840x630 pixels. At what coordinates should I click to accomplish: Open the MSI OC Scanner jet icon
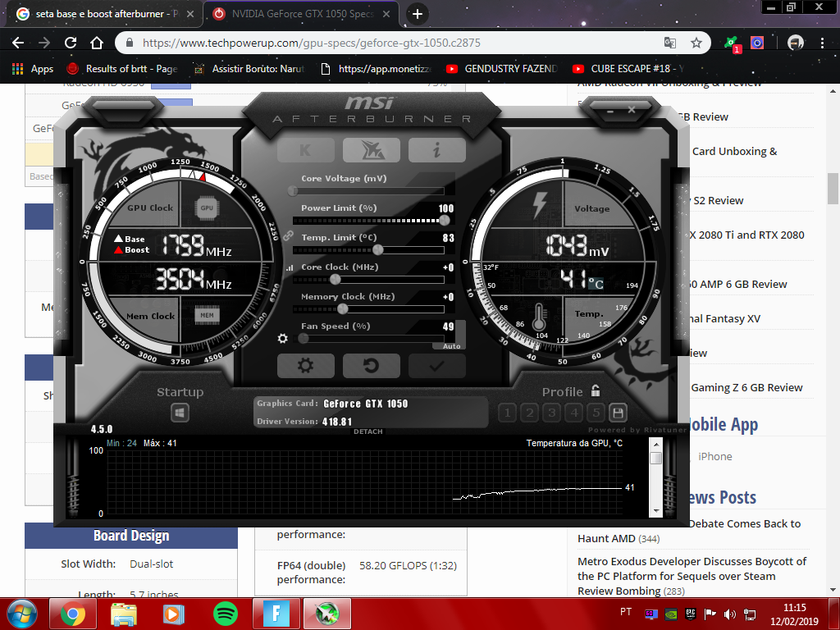(372, 151)
